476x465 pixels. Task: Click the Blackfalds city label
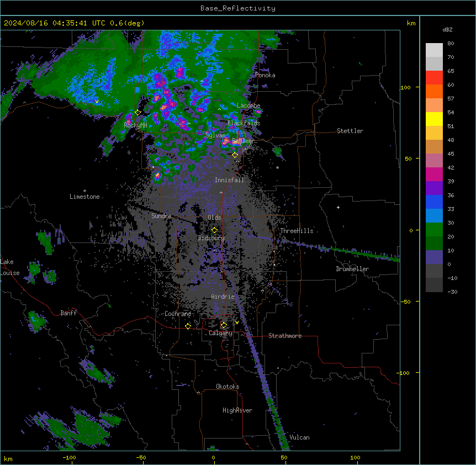point(244,123)
